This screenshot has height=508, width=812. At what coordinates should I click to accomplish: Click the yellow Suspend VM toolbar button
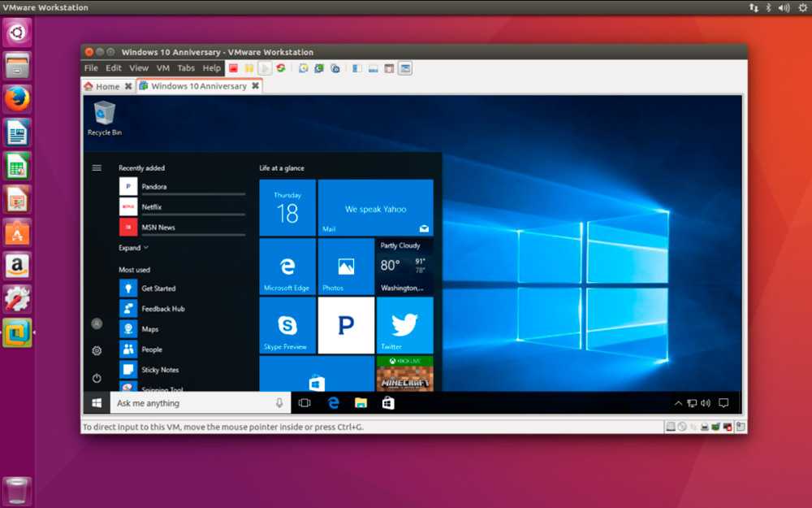tap(249, 68)
